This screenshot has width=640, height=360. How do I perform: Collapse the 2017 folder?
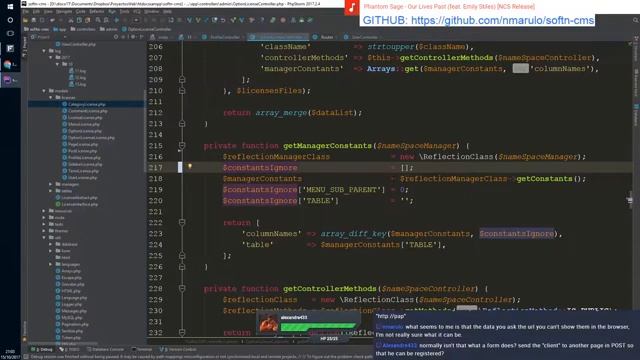[x=51, y=58]
